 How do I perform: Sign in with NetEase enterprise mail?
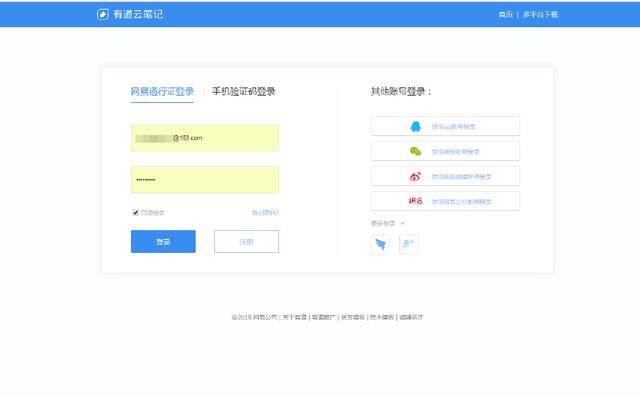coord(445,201)
